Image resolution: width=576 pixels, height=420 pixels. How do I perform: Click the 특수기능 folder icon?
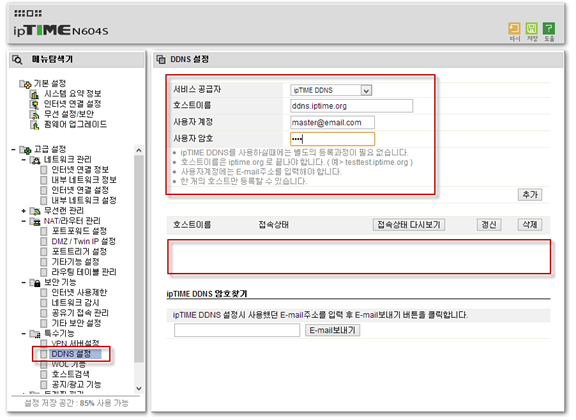(35, 334)
